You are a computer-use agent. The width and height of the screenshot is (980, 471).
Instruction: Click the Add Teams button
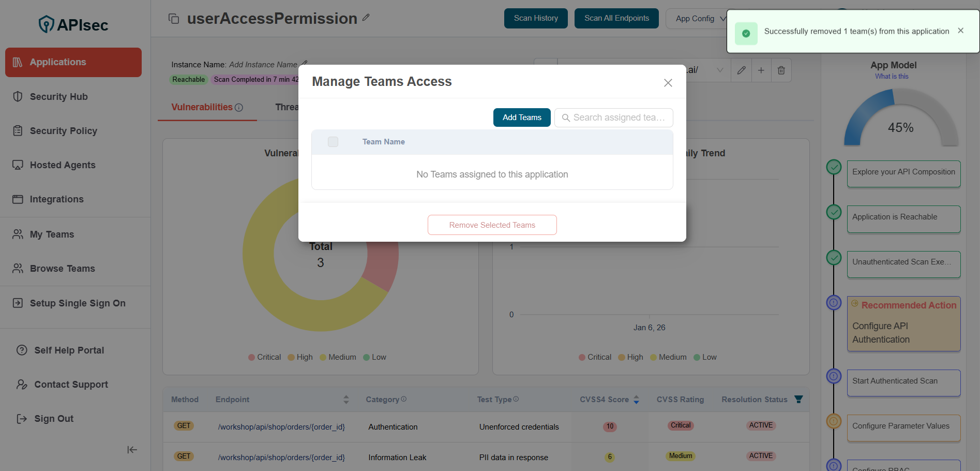(x=522, y=117)
